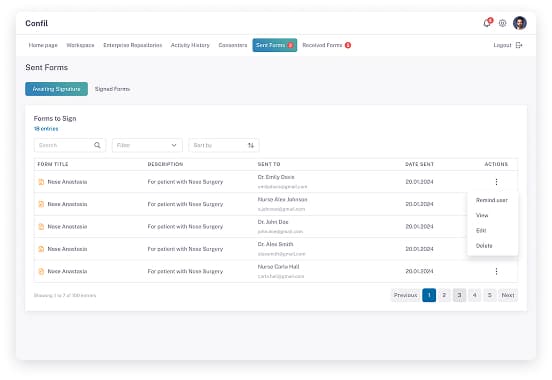The height and width of the screenshot is (380, 552).
Task: Go to the Home page tab
Action: point(43,45)
